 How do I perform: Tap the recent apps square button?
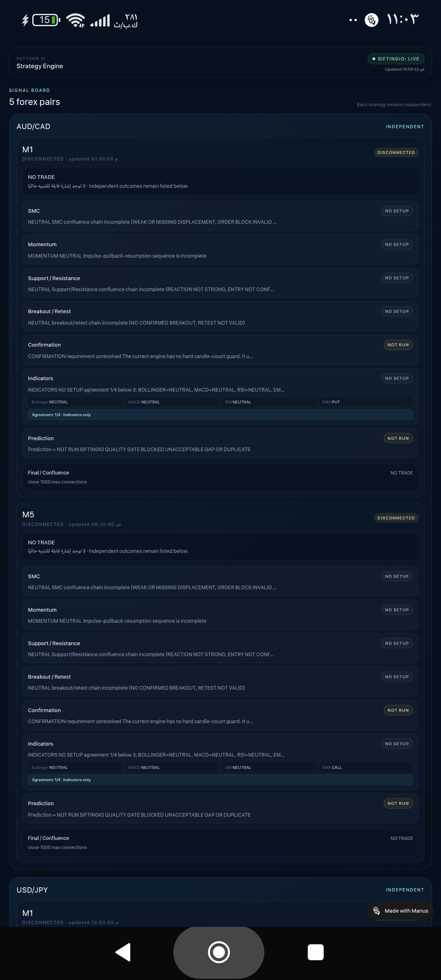click(316, 952)
